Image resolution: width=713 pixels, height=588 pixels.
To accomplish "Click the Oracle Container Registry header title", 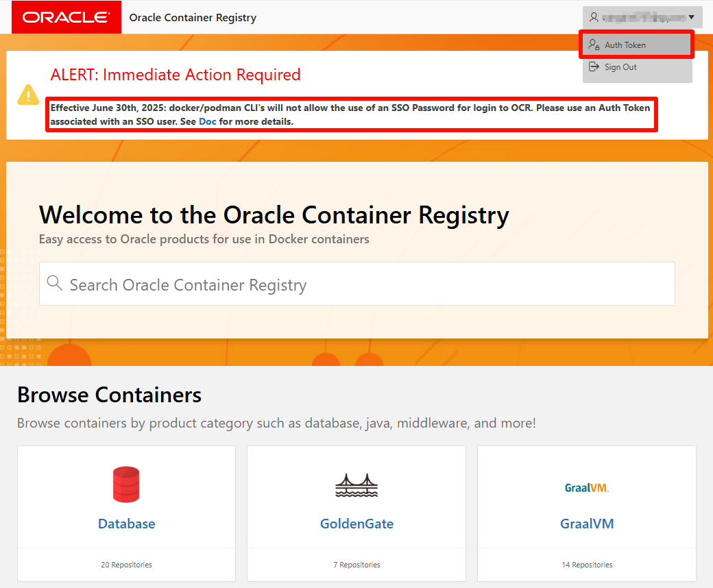I will tap(193, 18).
